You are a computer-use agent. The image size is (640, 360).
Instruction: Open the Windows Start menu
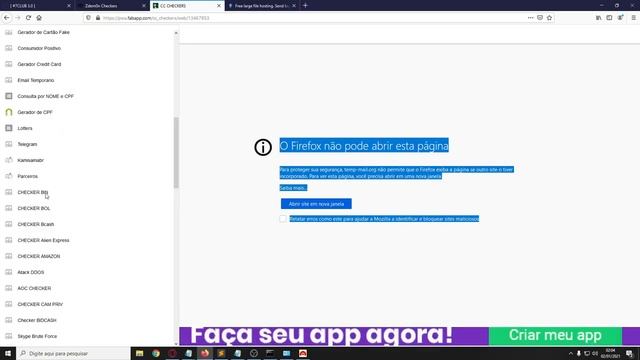click(8, 353)
